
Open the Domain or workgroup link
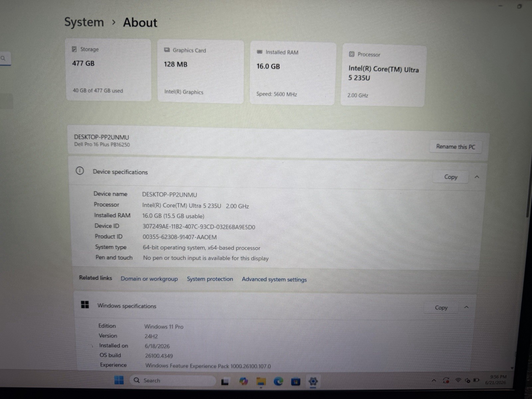pos(149,279)
